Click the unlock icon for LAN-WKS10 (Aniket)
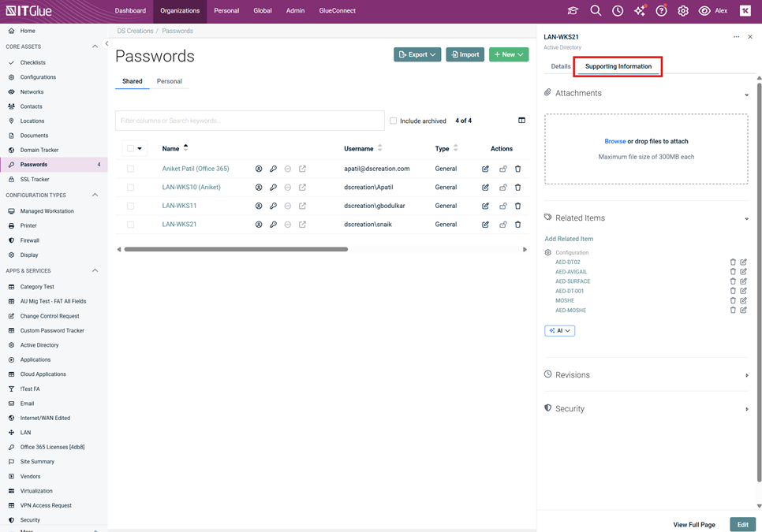 (x=503, y=188)
